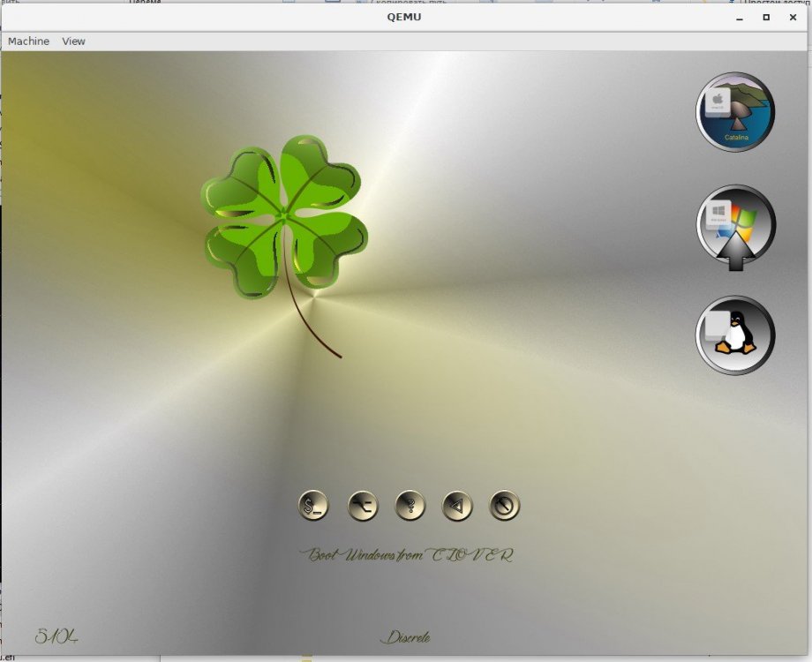This screenshot has width=812, height=662.
Task: Minimize the QEMU window
Action: point(740,18)
